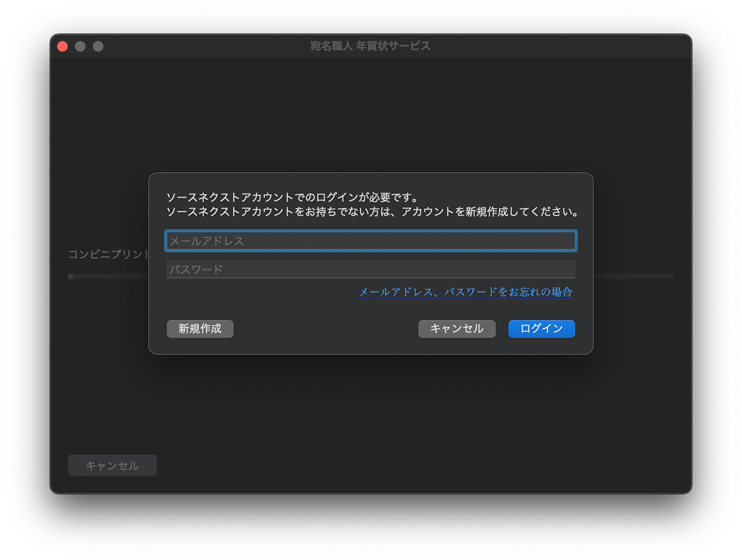Click the ソースネクストアカウントでのログインが必要です message text

pyautogui.click(x=292, y=197)
